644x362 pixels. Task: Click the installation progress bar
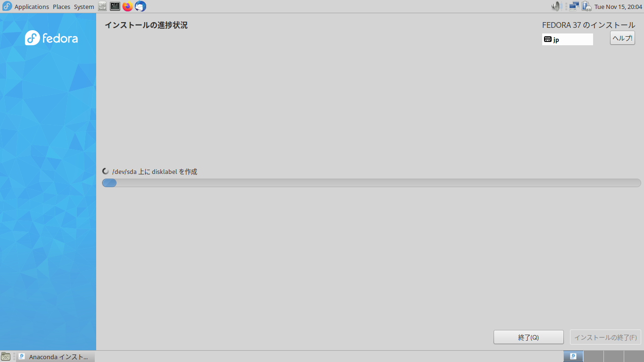[x=372, y=183]
